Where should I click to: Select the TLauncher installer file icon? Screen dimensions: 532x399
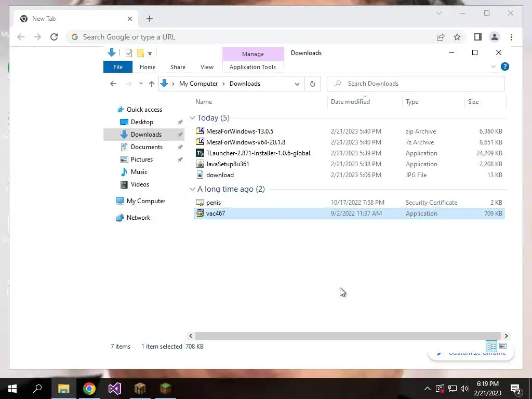[x=200, y=153]
